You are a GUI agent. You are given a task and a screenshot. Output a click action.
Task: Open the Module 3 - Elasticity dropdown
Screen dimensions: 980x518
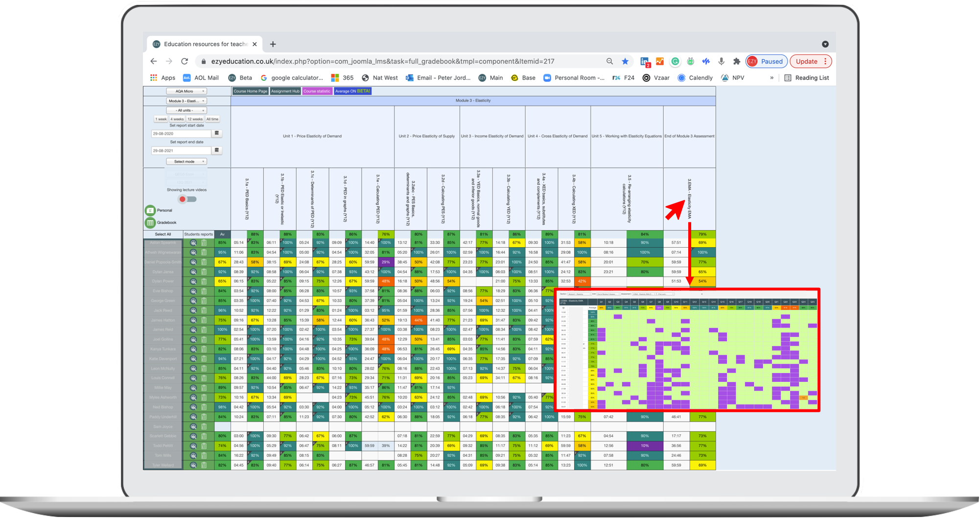pyautogui.click(x=186, y=101)
